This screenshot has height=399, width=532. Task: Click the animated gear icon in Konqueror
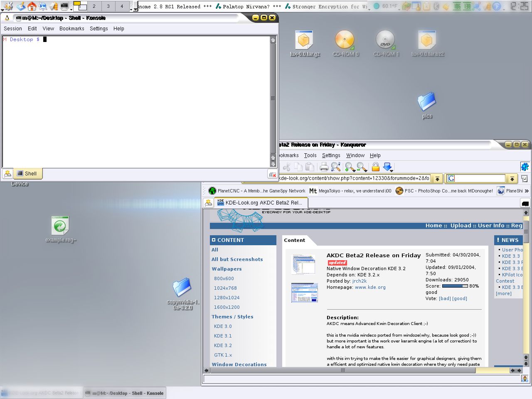[x=525, y=167]
